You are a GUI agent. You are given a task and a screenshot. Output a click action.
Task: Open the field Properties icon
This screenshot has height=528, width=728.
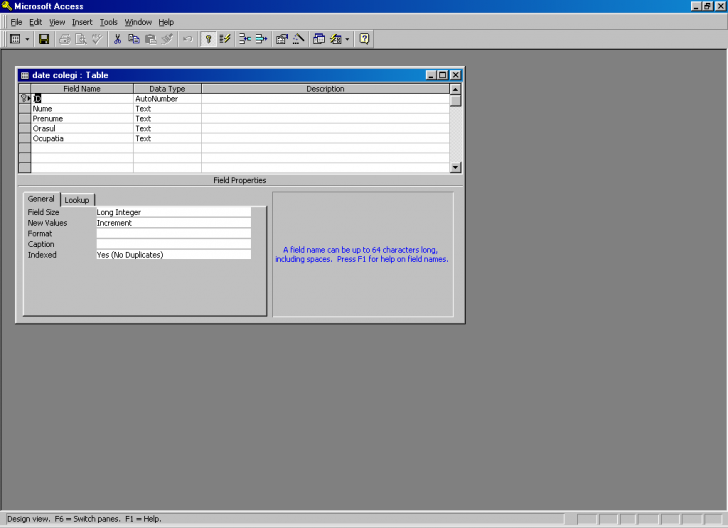(282, 39)
